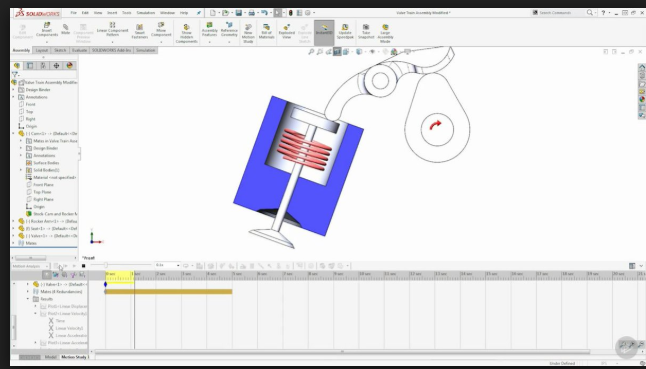Click the blue key point on Valve timeline
The width and height of the screenshot is (646, 369).
click(105, 284)
